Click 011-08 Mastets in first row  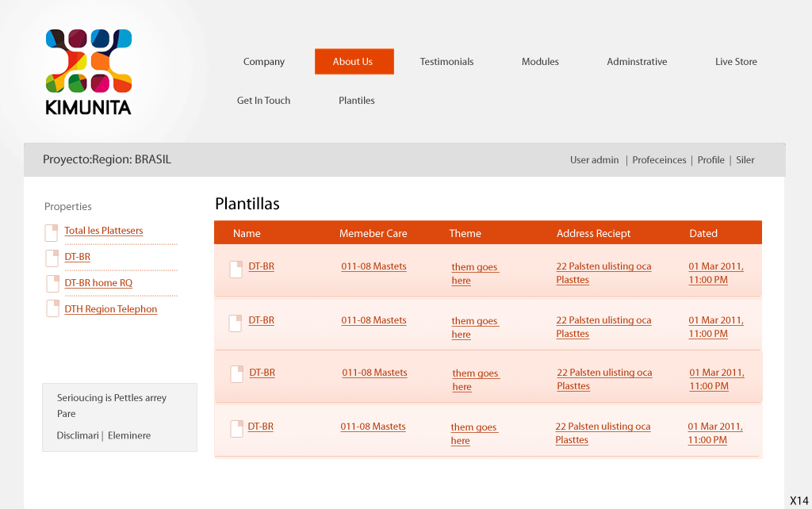(x=374, y=266)
